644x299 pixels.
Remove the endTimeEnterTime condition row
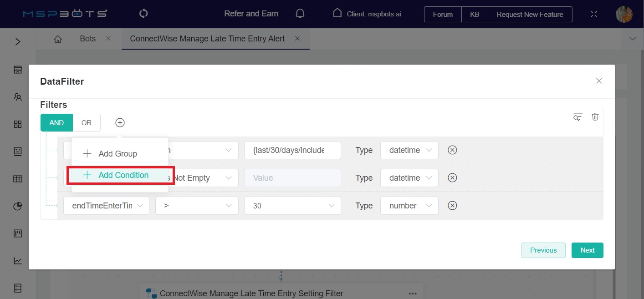pos(452,206)
